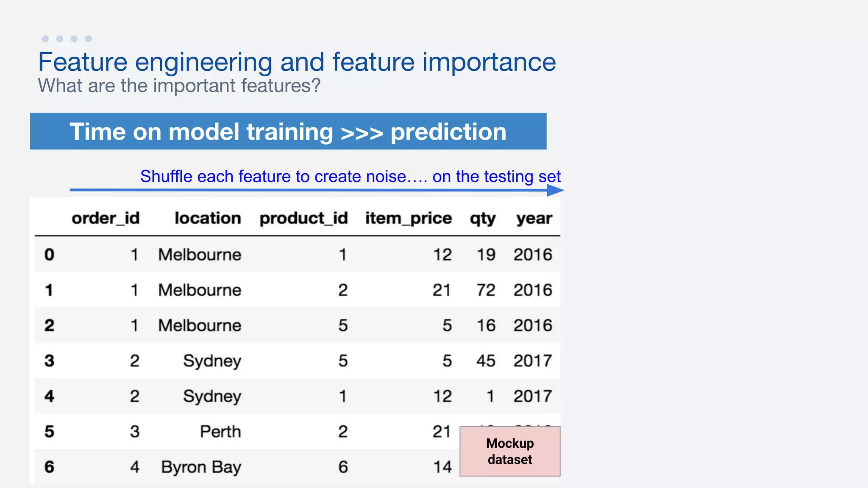Click the Byron Bay location cell
The width and height of the screenshot is (868, 488).
(201, 468)
